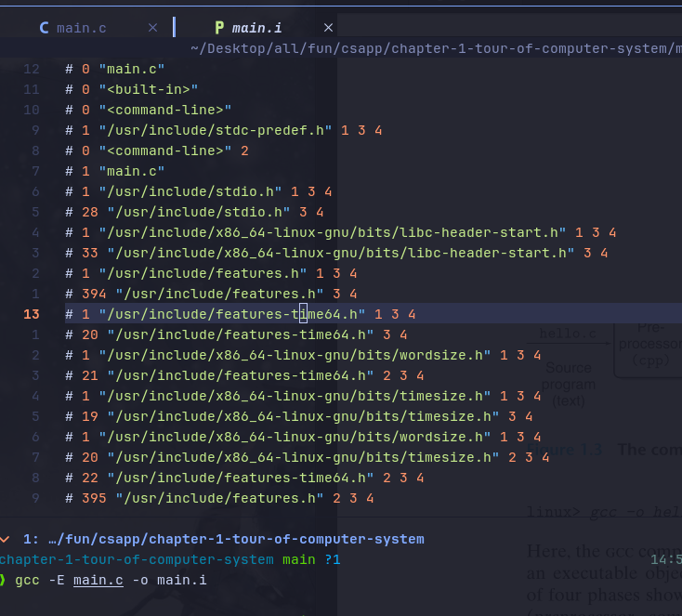Click the underlined main.c in gcc command
The width and height of the screenshot is (682, 616).
(98, 581)
